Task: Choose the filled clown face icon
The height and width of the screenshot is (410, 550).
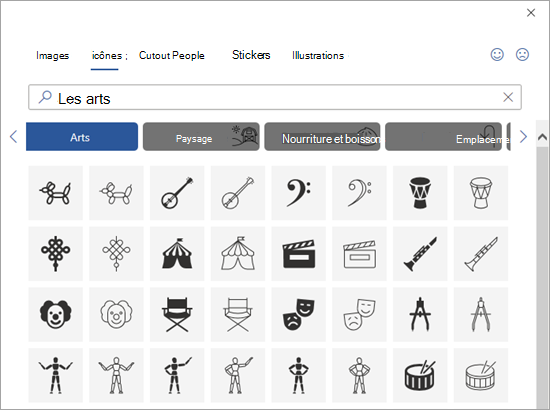Action: tap(55, 314)
